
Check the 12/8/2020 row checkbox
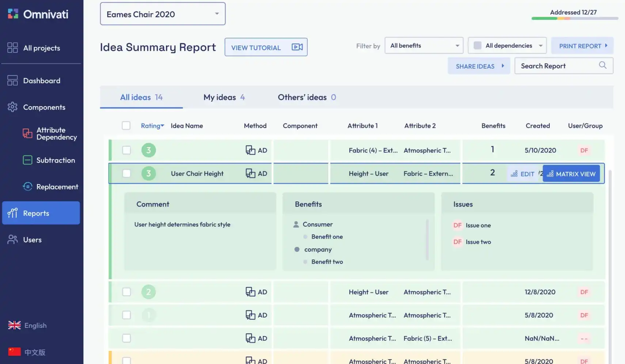(126, 292)
